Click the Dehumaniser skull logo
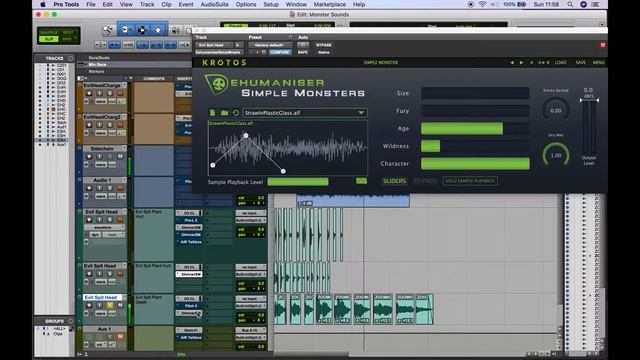640x360 pixels. (x=216, y=84)
